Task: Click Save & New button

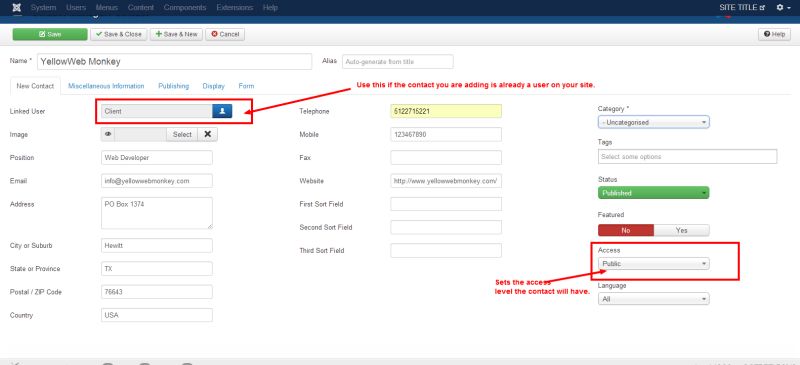Action: (x=177, y=34)
